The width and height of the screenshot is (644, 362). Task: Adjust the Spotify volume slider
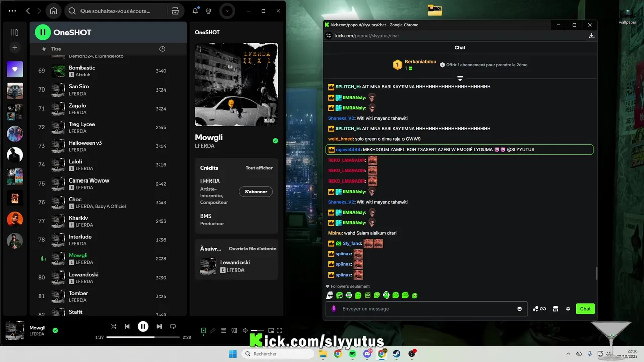click(x=257, y=330)
